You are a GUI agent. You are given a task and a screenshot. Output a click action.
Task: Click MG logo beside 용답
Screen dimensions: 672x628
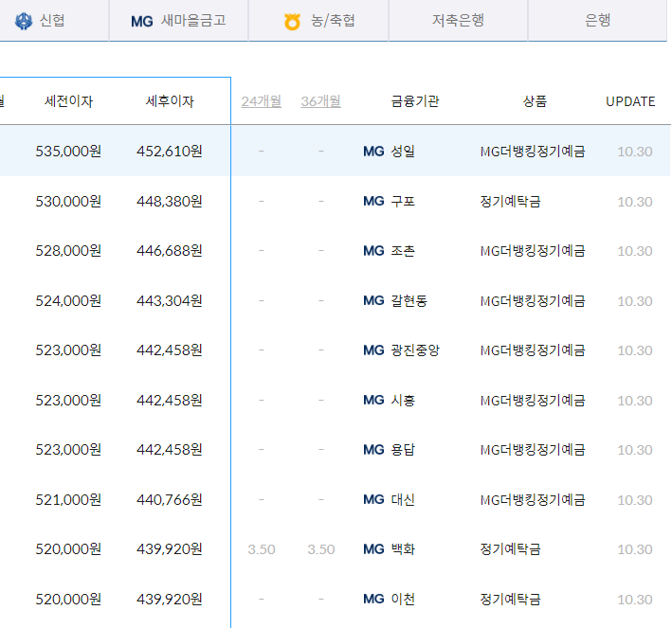click(x=373, y=450)
